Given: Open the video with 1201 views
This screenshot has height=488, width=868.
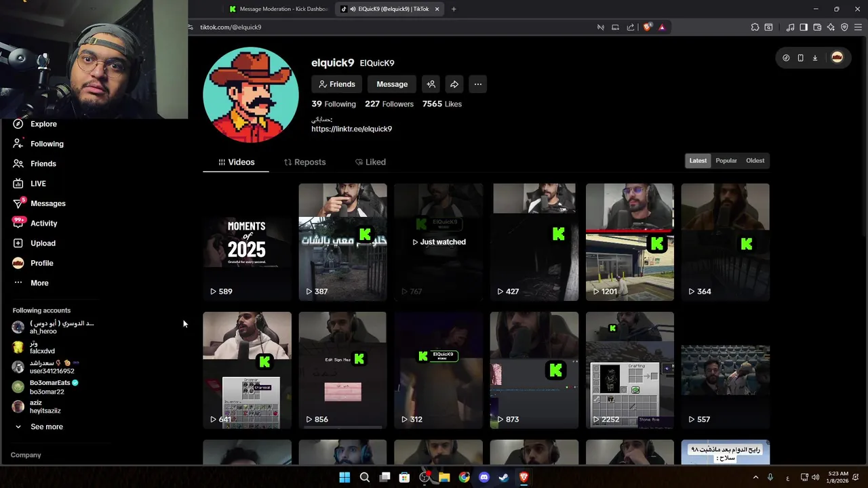Looking at the screenshot, I should pos(630,242).
